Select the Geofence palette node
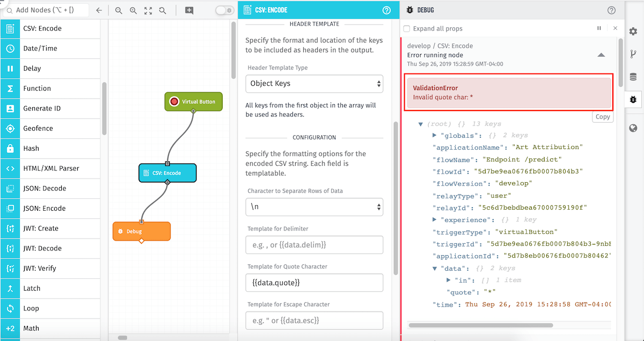Screen dimensions: 644x341 [x=50, y=129]
